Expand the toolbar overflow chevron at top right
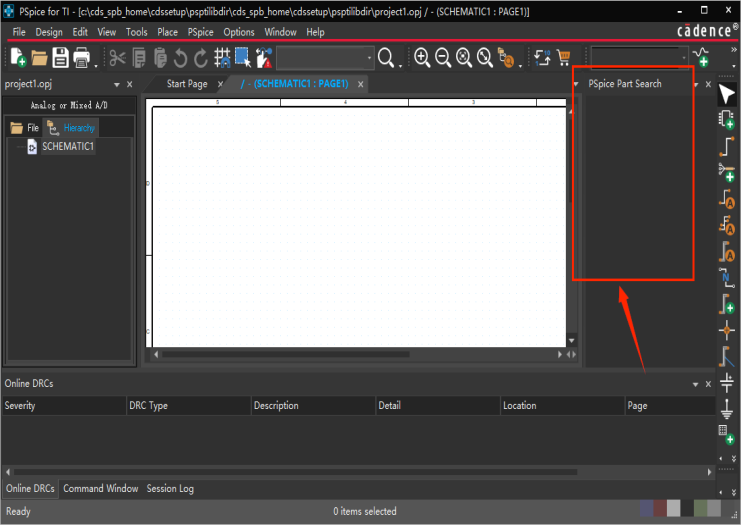741x525 pixels. tap(733, 50)
